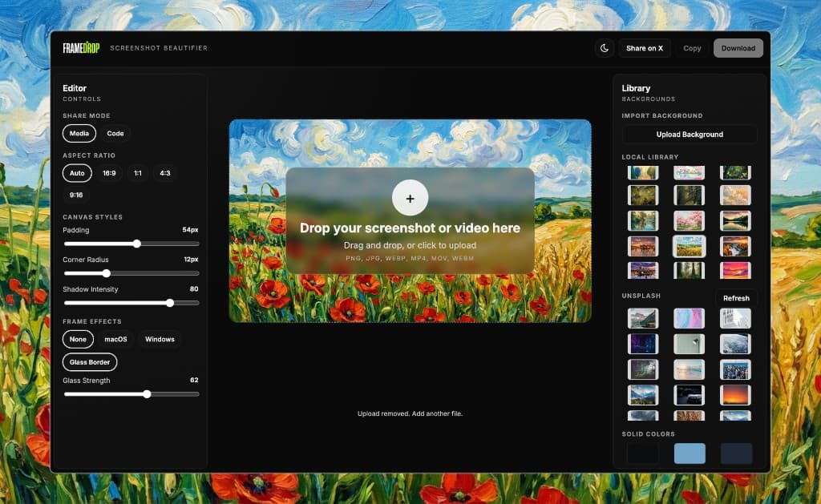This screenshot has width=821, height=504.
Task: Click the Glass Strength slider handle
Action: pos(148,394)
